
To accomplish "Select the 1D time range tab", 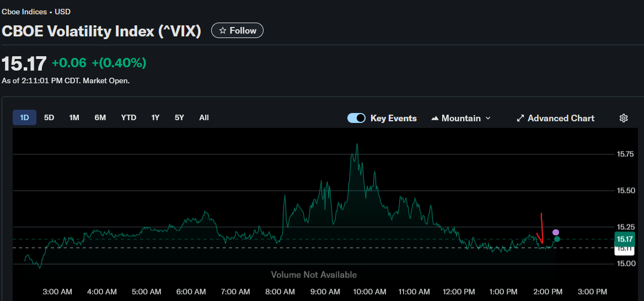I will click(25, 117).
